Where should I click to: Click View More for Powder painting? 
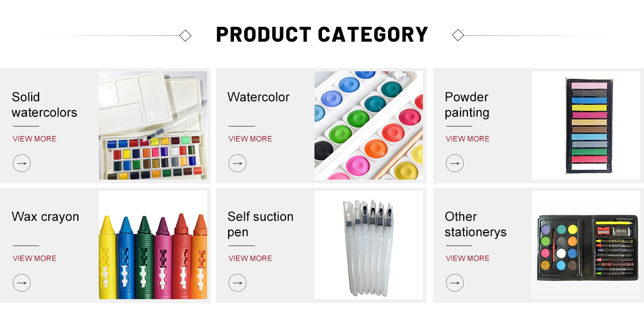point(467,139)
